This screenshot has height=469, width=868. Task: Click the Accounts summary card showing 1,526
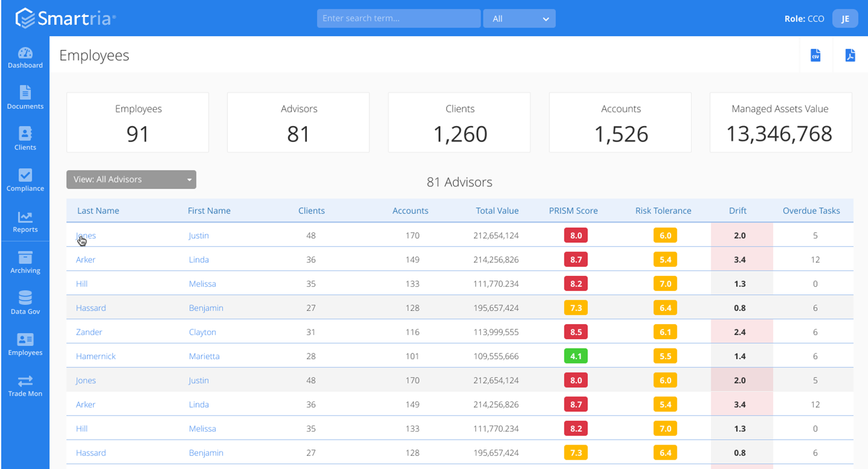click(620, 123)
